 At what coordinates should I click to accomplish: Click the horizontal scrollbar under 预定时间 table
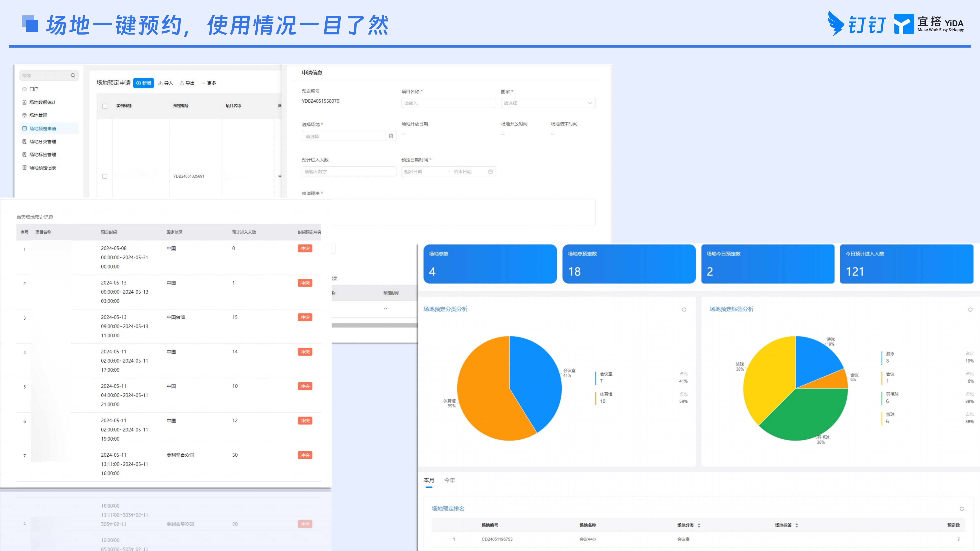[374, 325]
